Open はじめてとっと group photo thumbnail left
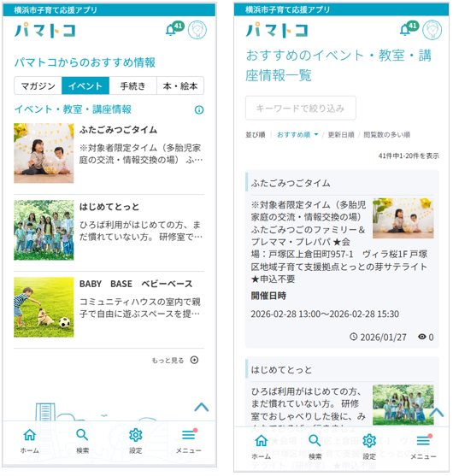Image resolution: width=453 pixels, height=476 pixels. coord(44,230)
